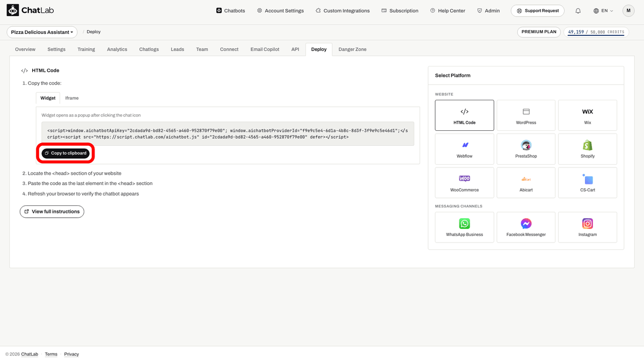The height and width of the screenshot is (362, 644).
Task: Select the Deploy tab
Action: [x=319, y=49]
